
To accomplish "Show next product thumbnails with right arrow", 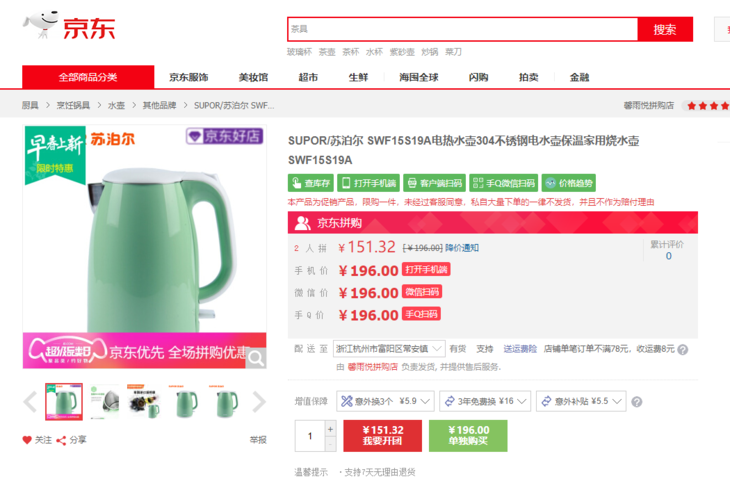I will coord(259,402).
